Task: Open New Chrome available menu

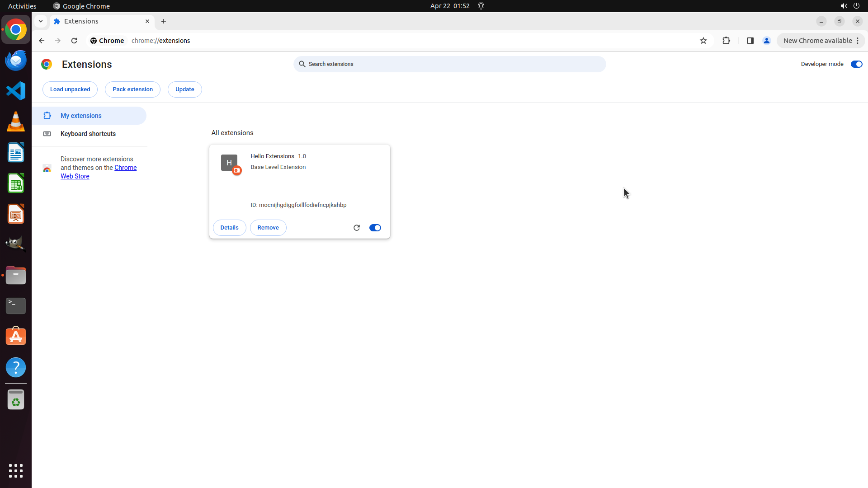Action: tap(821, 41)
